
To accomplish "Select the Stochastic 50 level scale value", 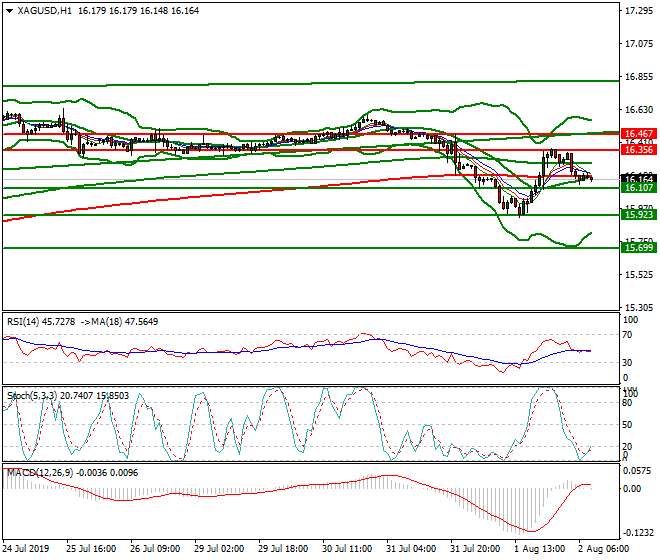I will pos(627,425).
